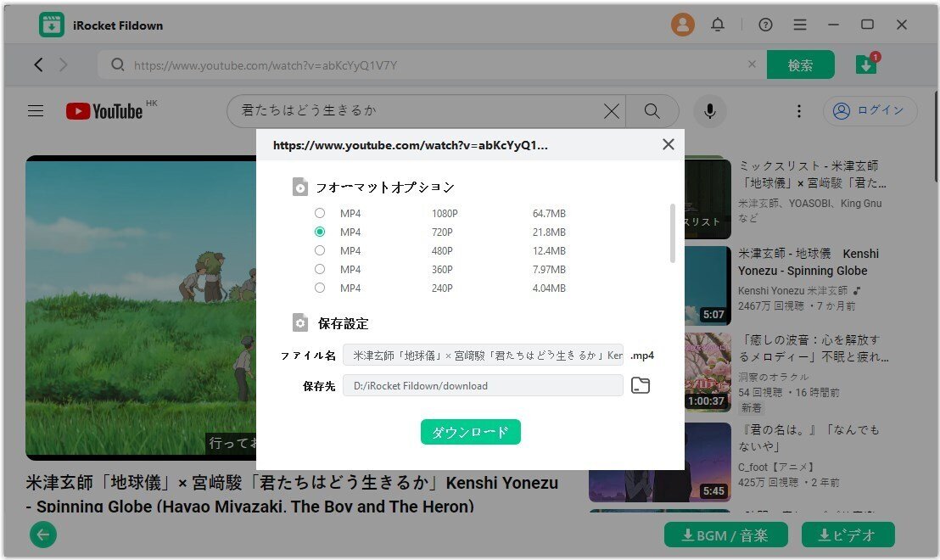Click the green ダウンロード button
Viewport: 940px width, 560px height.
(x=471, y=432)
